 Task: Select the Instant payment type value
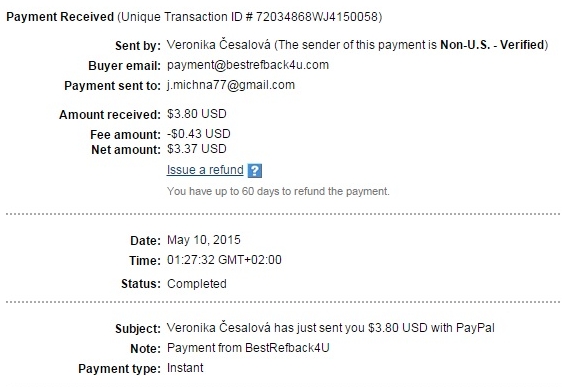[x=185, y=368]
